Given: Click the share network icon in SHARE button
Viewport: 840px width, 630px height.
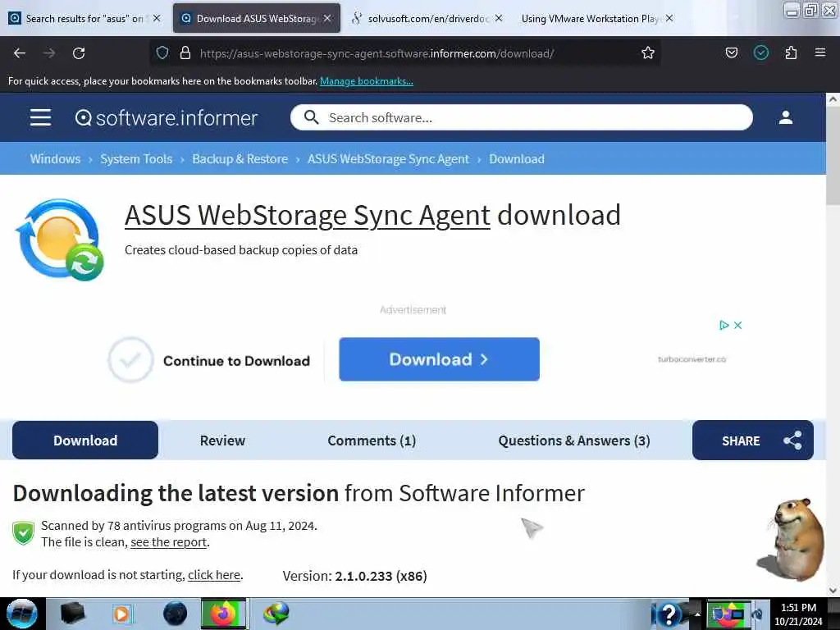Looking at the screenshot, I should pyautogui.click(x=792, y=441).
